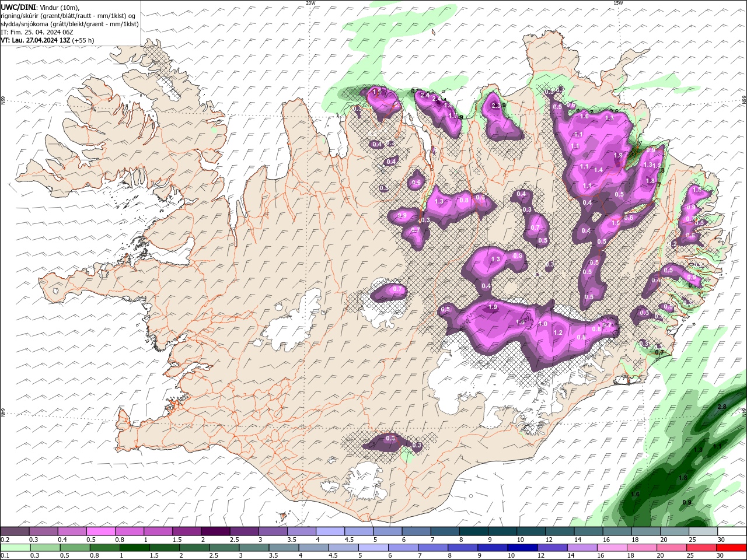Click the 'UWC/DINI: Vindur (10m),' title line
The width and height of the screenshot is (747, 560).
click(x=40, y=7)
